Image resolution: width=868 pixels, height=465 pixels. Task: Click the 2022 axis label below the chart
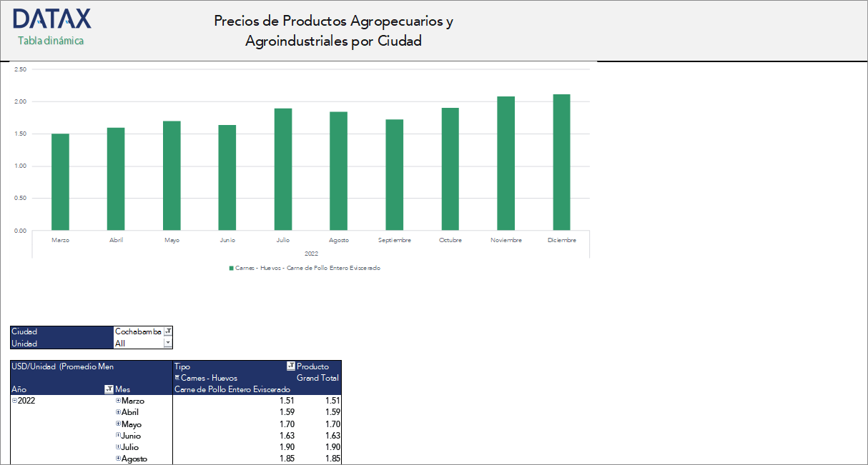(x=311, y=252)
